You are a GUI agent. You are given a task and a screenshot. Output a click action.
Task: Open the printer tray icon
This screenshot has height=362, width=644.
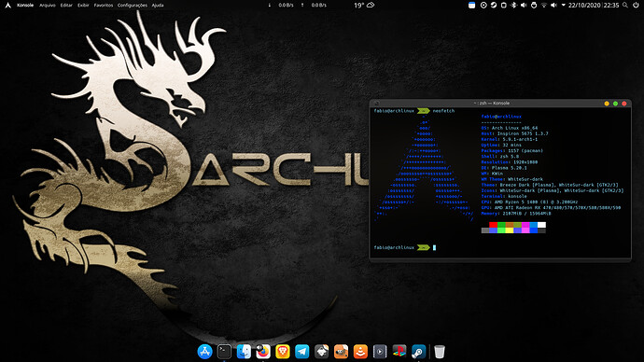(534, 5)
